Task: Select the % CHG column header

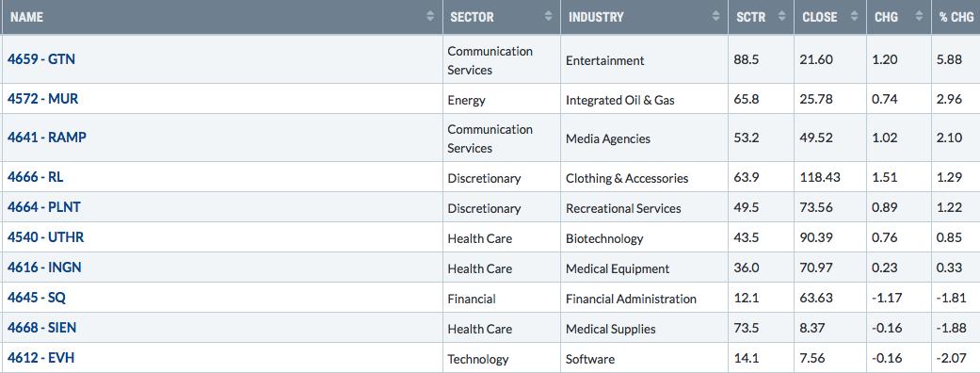Action: [956, 18]
